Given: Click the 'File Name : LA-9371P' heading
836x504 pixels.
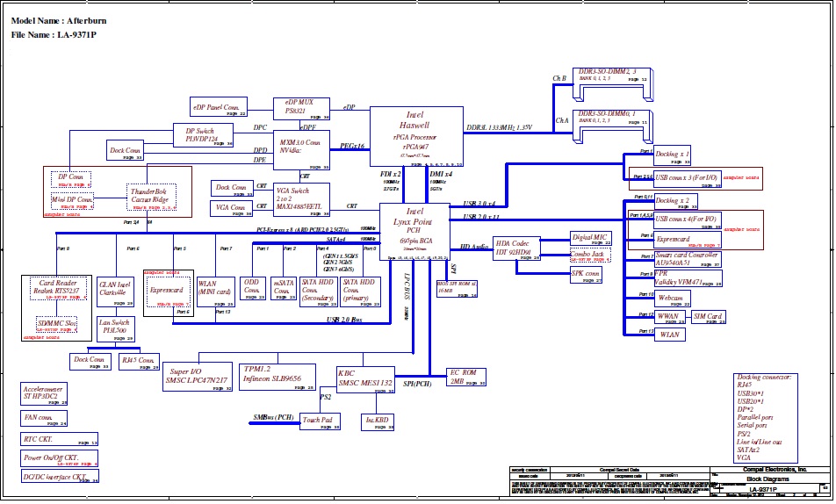Looking at the screenshot, I should pyautogui.click(x=54, y=34).
